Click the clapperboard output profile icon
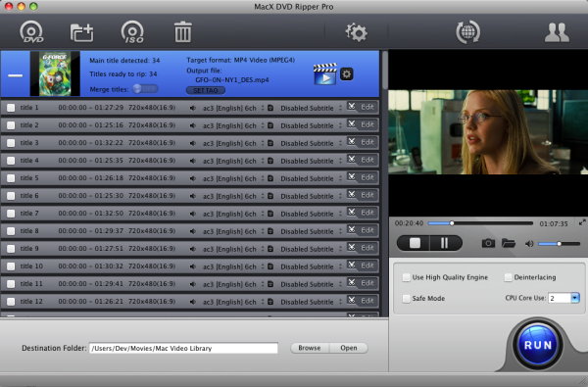 (324, 73)
